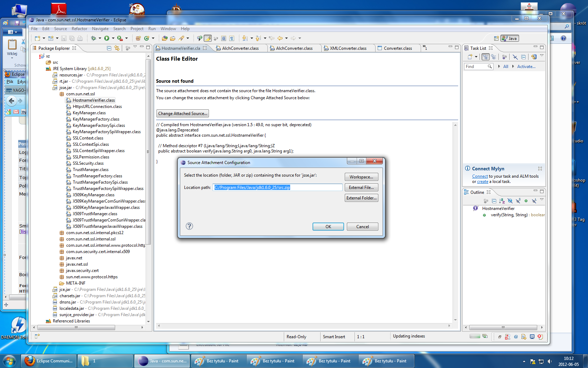The height and width of the screenshot is (368, 588).
Task: Click the dialog help question mark icon
Action: click(189, 226)
